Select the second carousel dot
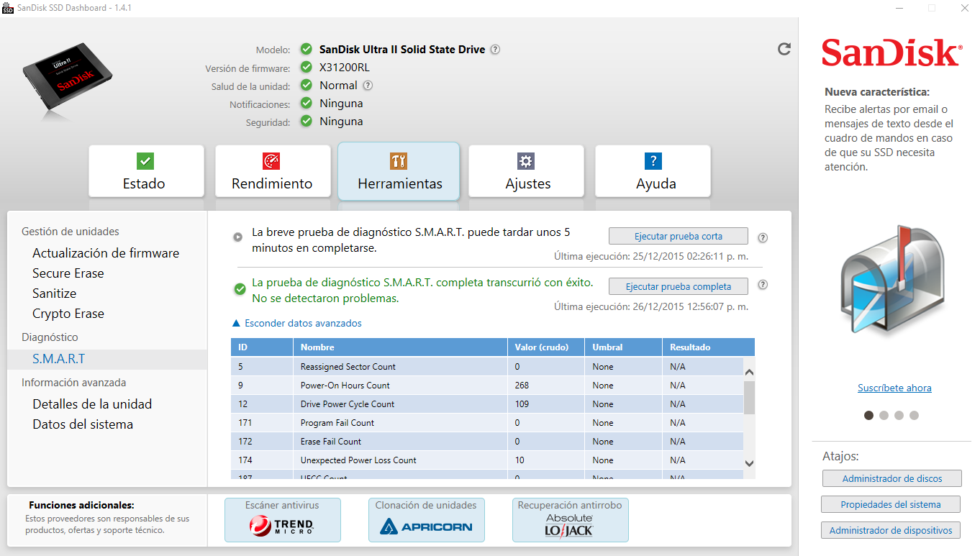Image resolution: width=980 pixels, height=556 pixels. coord(884,415)
